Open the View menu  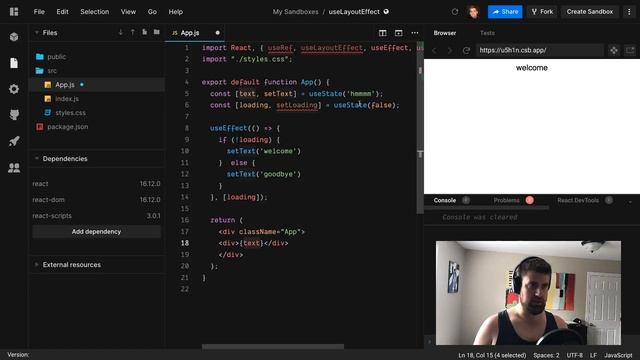pyautogui.click(x=128, y=12)
